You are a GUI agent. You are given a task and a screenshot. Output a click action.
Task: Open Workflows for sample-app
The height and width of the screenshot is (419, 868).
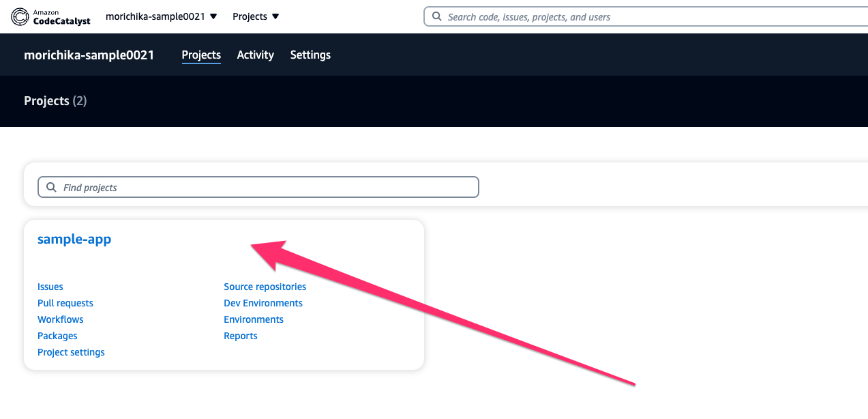61,319
